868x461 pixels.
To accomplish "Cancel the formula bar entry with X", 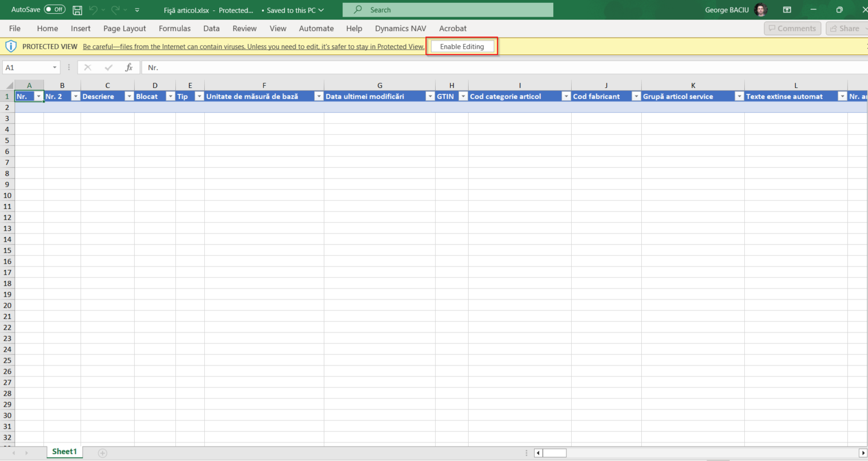I will [87, 67].
